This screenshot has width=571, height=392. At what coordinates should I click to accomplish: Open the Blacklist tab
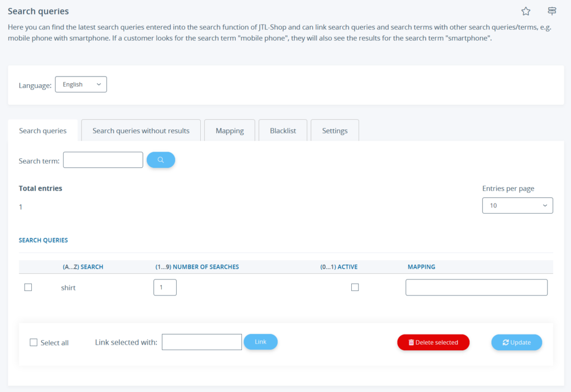pos(282,130)
